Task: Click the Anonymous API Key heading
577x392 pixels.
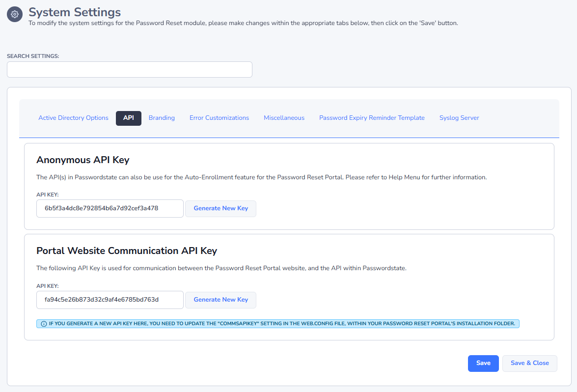Action: (83, 160)
